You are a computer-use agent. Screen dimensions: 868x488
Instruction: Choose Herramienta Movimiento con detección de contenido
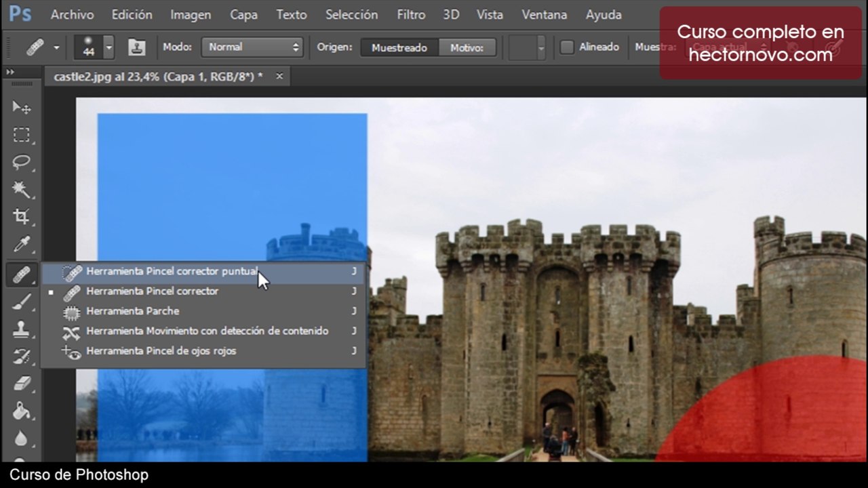coord(203,331)
